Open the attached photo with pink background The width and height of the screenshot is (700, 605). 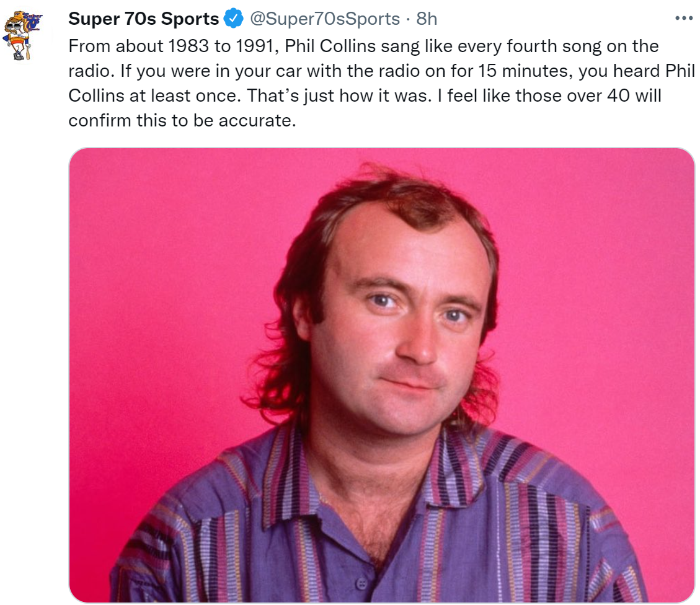(x=382, y=375)
